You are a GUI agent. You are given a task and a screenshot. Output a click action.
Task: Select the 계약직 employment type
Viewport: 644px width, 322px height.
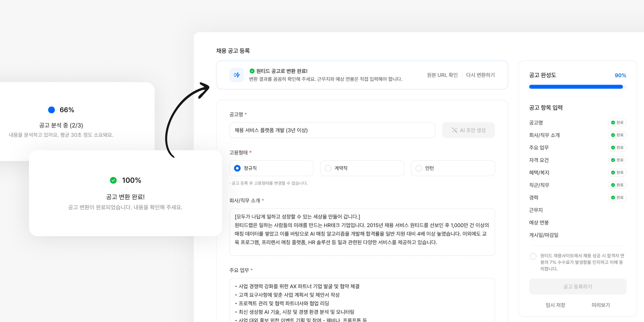click(362, 168)
